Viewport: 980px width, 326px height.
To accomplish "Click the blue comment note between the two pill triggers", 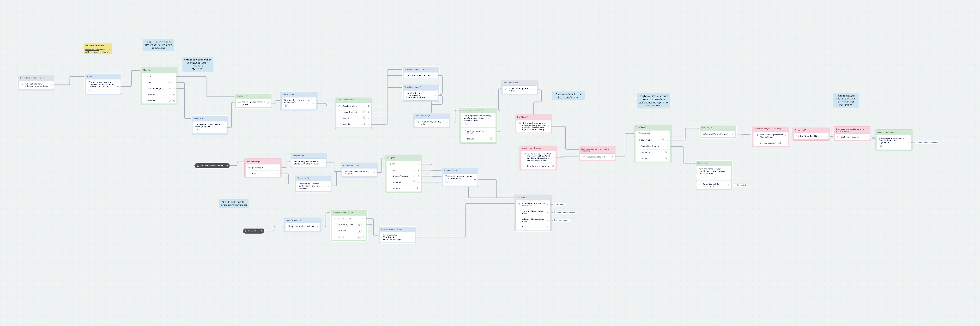I will tap(234, 204).
